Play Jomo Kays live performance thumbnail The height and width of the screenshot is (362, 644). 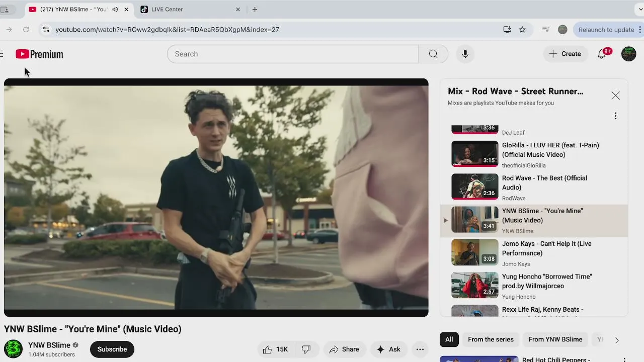click(474, 252)
